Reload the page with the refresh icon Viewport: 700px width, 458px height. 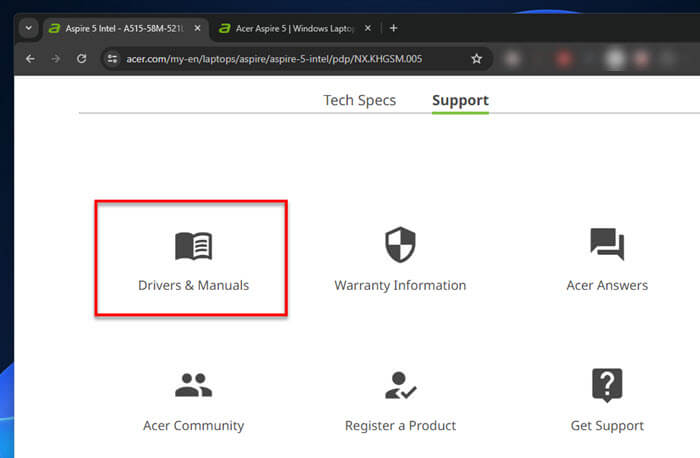(x=81, y=58)
